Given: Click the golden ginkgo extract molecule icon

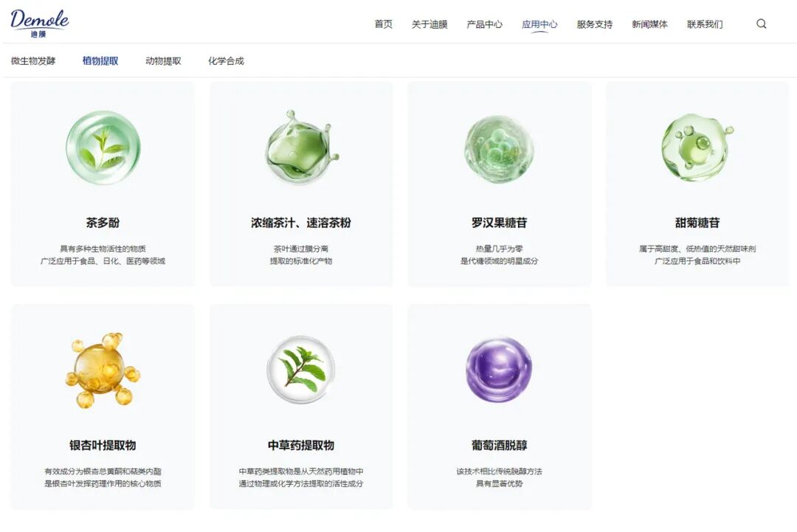Looking at the screenshot, I should click(x=103, y=370).
